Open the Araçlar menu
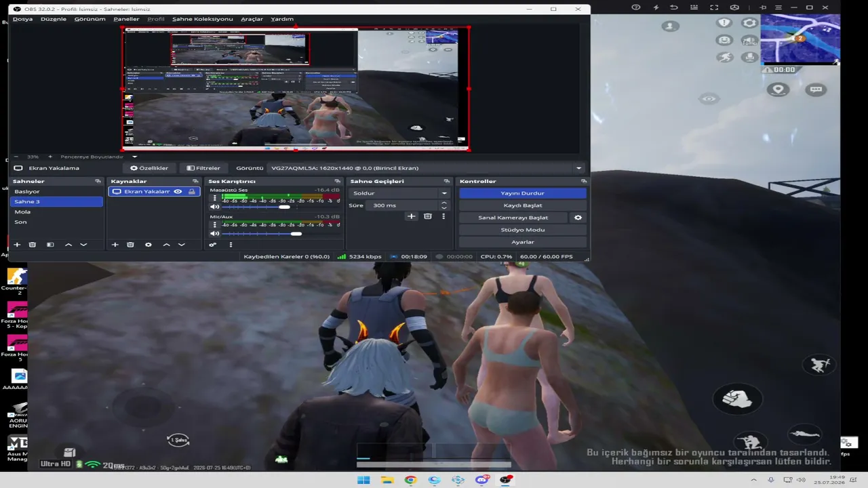Viewport: 868px width, 488px height. [x=252, y=19]
